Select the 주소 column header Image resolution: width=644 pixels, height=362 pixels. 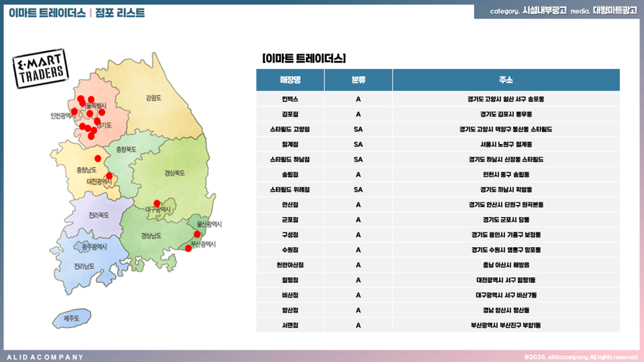[x=506, y=80]
